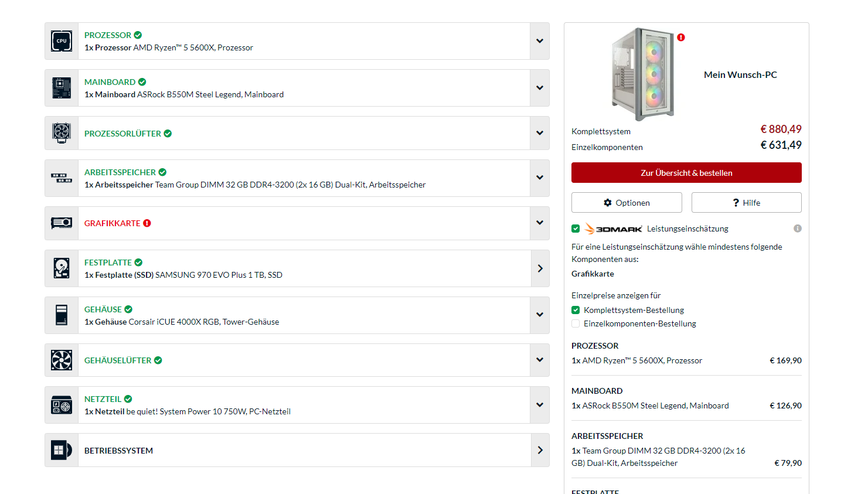Select the FESTPLATTE category heading
Screen dimensions: 868x494
[108, 263]
